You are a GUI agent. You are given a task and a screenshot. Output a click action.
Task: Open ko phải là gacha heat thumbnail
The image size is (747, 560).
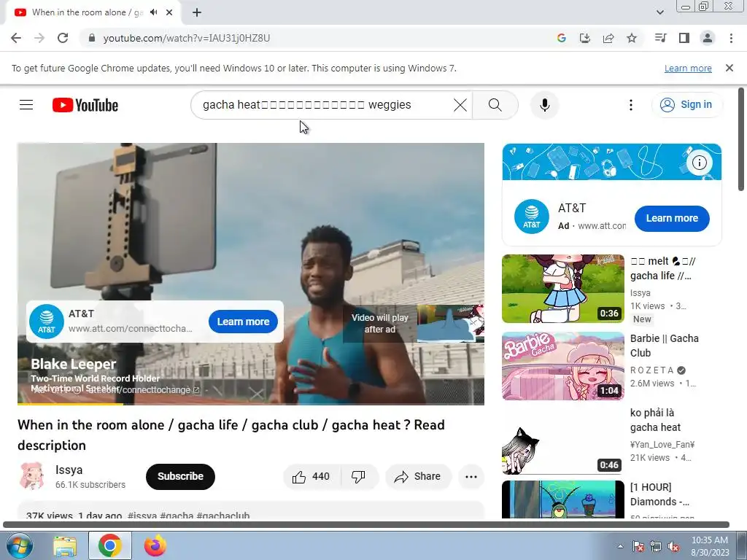(562, 440)
